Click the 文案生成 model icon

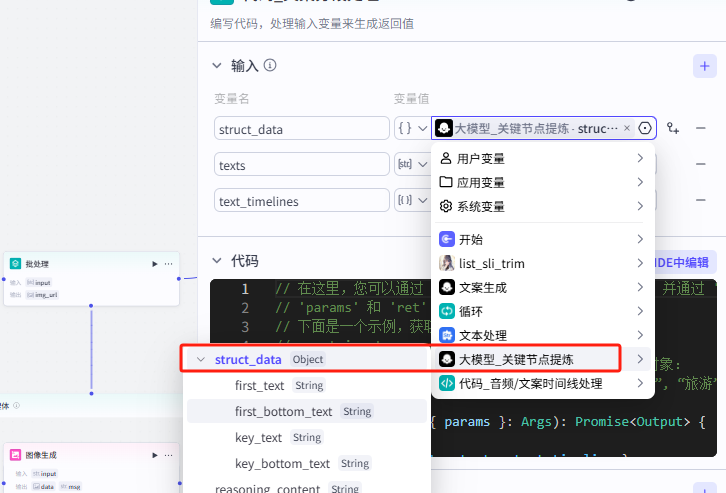click(x=446, y=287)
